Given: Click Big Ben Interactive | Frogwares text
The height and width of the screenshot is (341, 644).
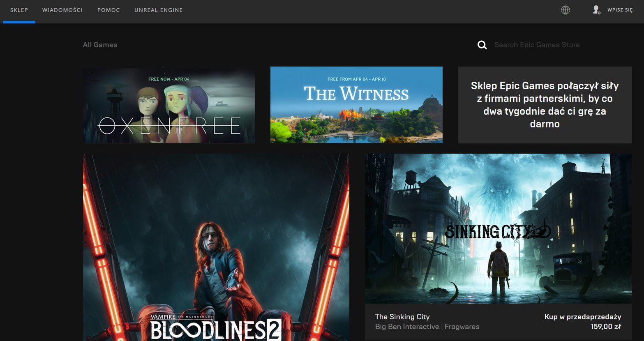Looking at the screenshot, I should (x=427, y=327).
